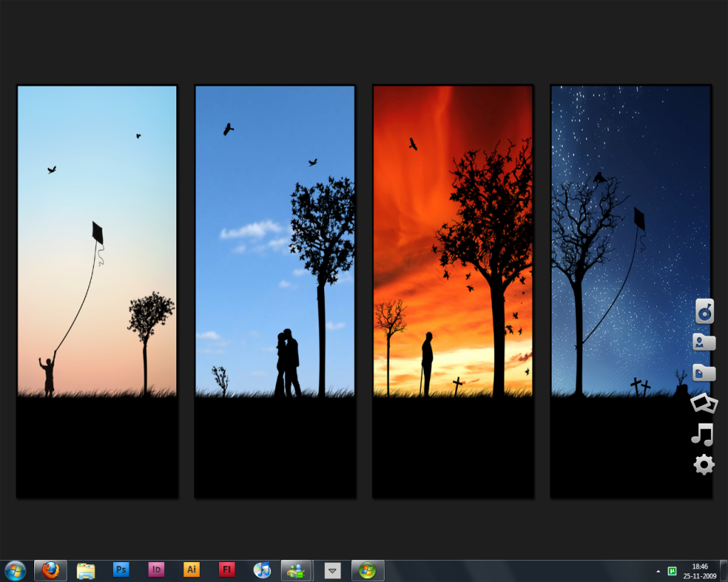Click the Show desktop button
Screen dimensions: 728x582
724,571
